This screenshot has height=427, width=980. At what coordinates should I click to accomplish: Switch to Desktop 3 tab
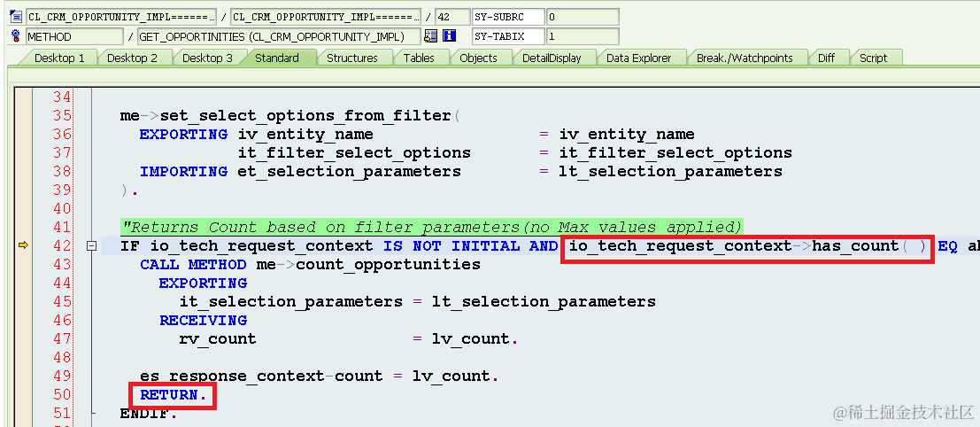(x=207, y=58)
